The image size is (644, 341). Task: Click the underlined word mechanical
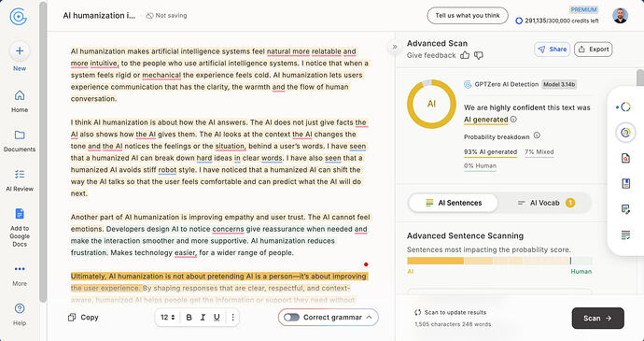pyautogui.click(x=161, y=76)
